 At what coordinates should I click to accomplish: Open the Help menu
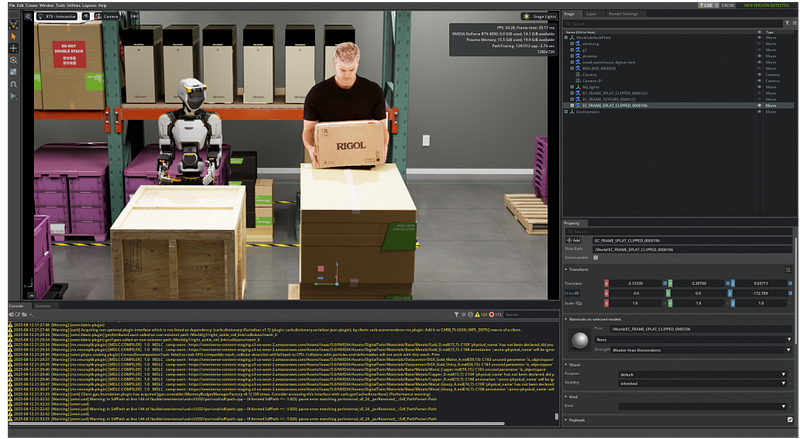click(103, 5)
